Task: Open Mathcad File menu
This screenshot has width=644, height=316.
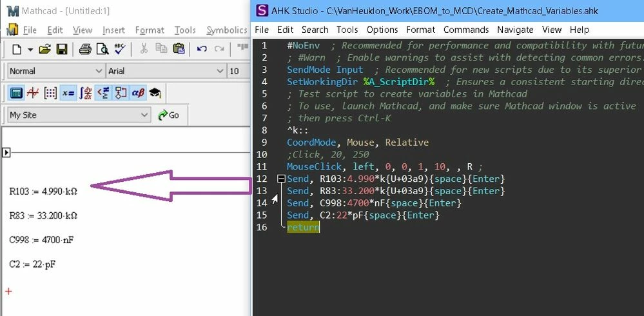Action: coord(30,30)
